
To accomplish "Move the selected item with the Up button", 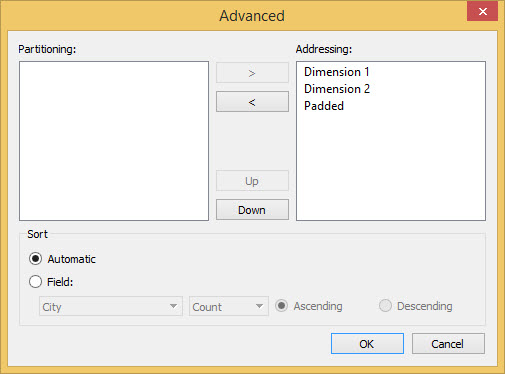I will click(x=252, y=181).
